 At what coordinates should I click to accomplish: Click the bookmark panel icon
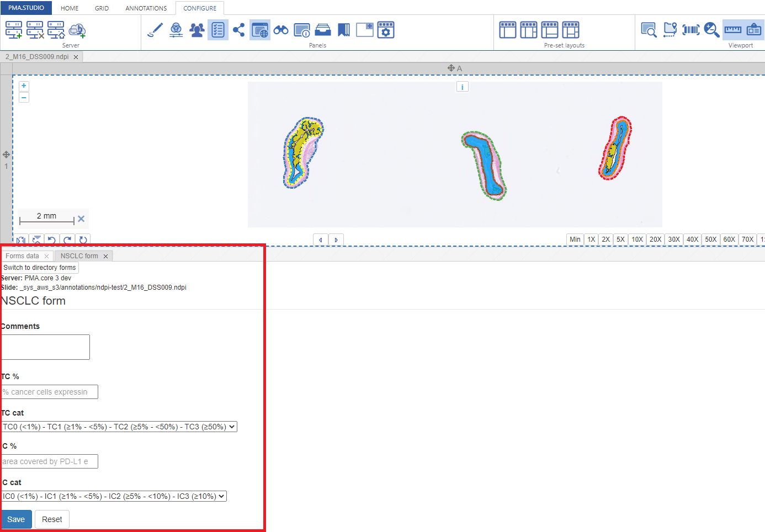tap(344, 30)
